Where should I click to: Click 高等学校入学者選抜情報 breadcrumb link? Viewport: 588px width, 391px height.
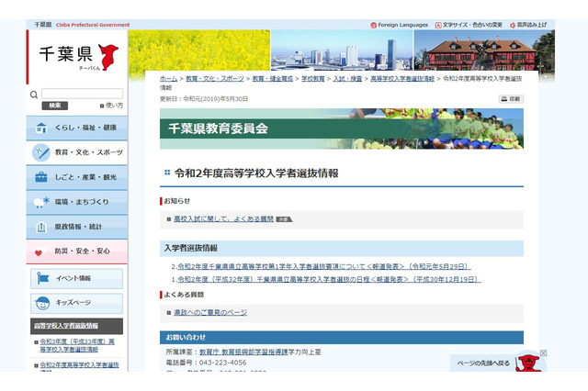pos(402,79)
